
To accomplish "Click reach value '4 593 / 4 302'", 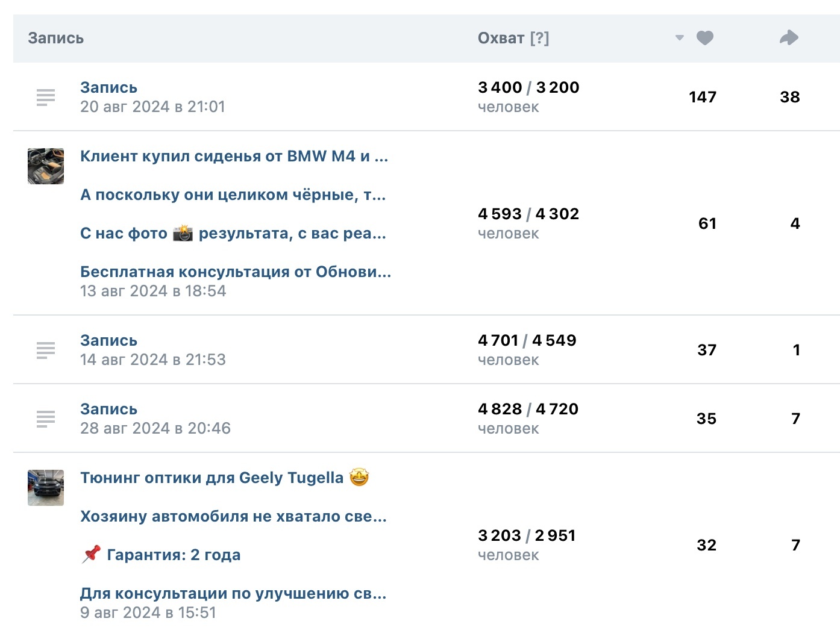I will (x=528, y=214).
